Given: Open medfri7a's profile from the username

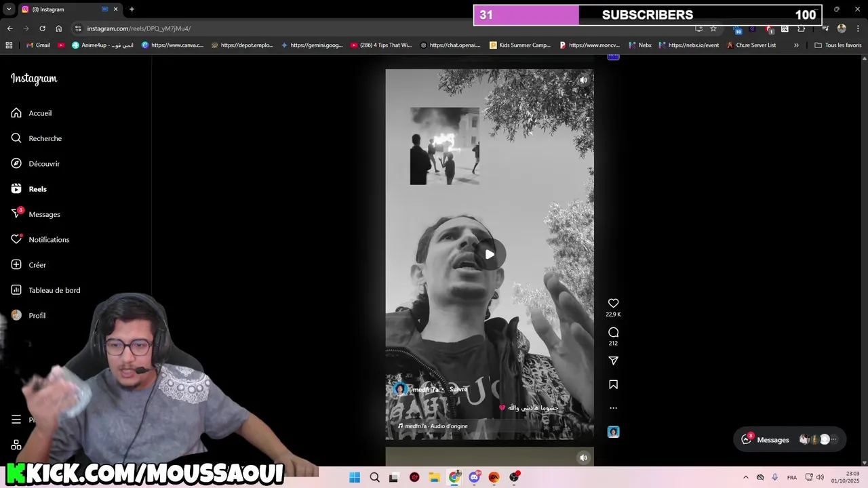Looking at the screenshot, I should point(426,390).
